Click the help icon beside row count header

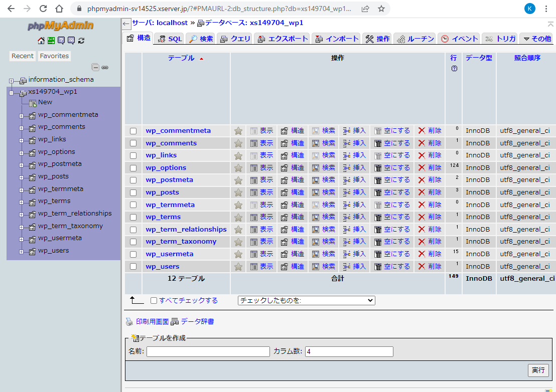pyautogui.click(x=454, y=69)
